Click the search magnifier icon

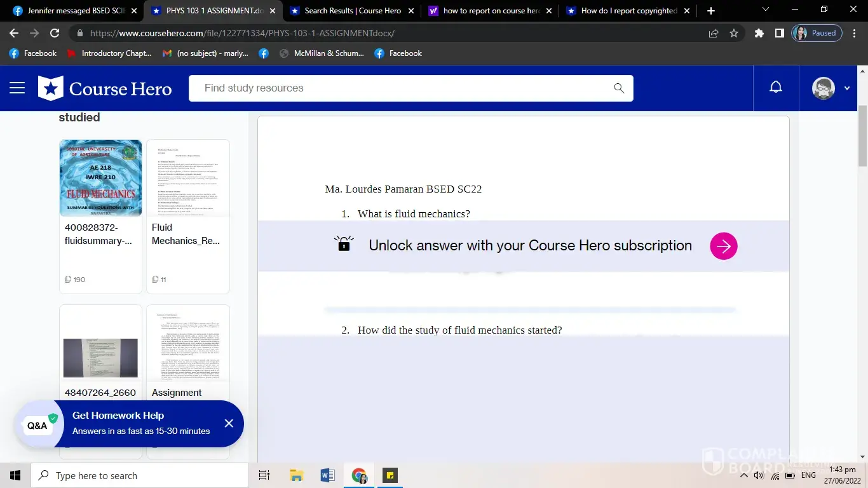(619, 88)
